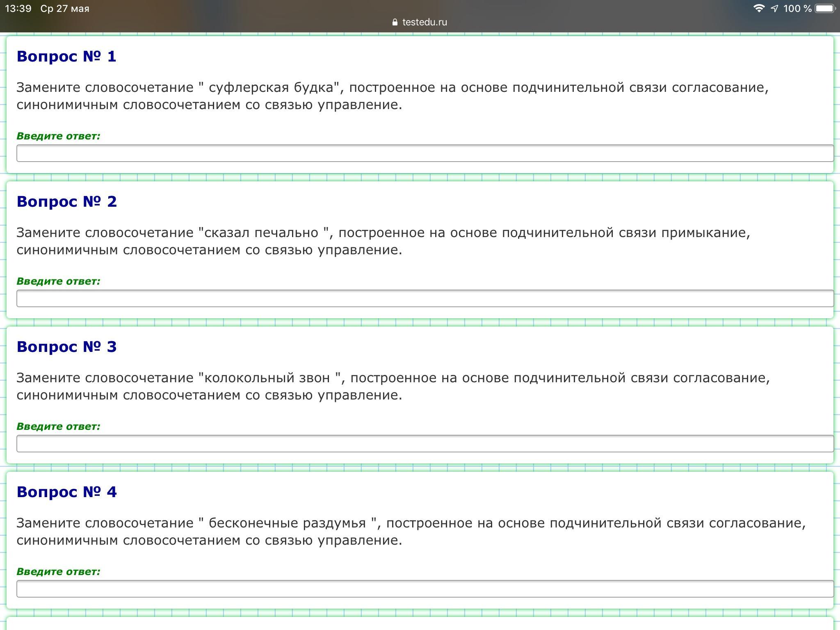Click the 'колокольный звон' question text
Image resolution: width=840 pixels, height=630 pixels.
point(267,378)
